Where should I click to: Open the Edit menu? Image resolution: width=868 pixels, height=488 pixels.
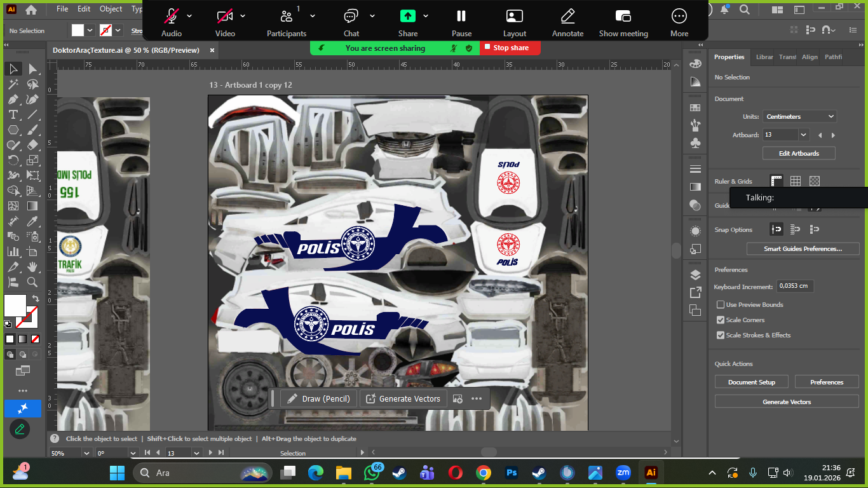[x=84, y=9]
